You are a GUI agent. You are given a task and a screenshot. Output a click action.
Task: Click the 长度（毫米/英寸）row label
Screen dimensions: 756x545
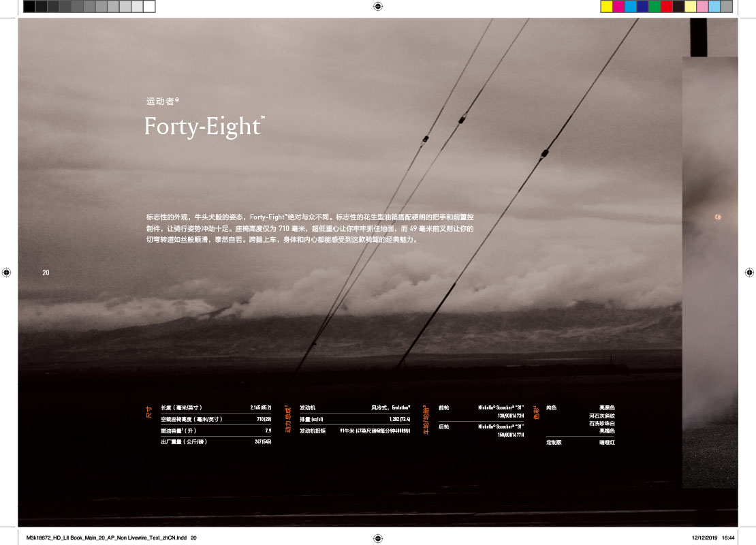tap(181, 408)
